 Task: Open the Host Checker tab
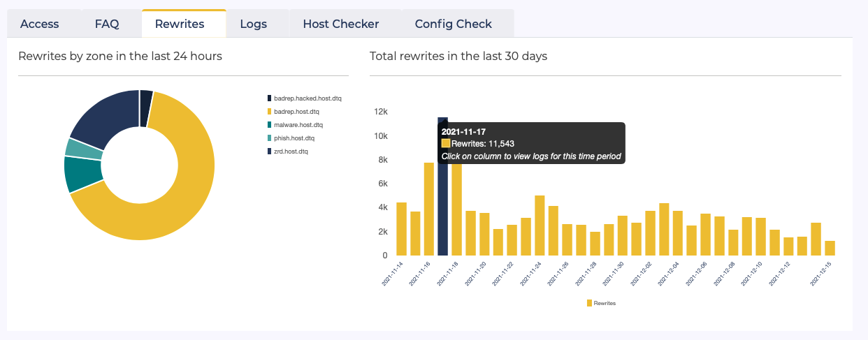coord(340,24)
